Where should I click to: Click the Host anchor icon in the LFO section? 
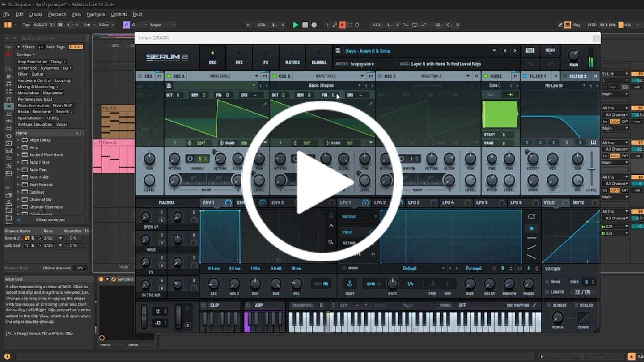[x=350, y=284]
